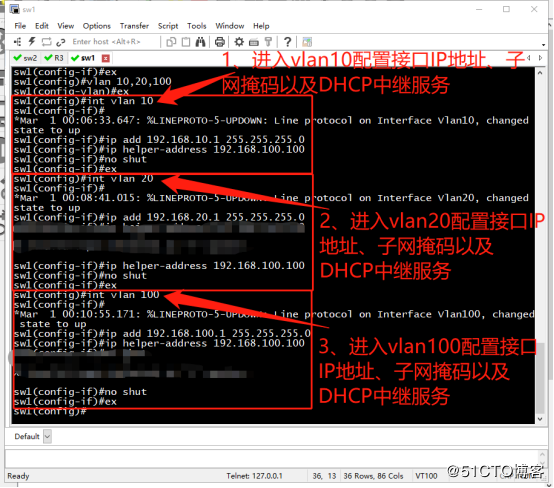This screenshot has height=488, width=554.
Task: Expand the toolbar overflow arrow
Action: click(543, 45)
